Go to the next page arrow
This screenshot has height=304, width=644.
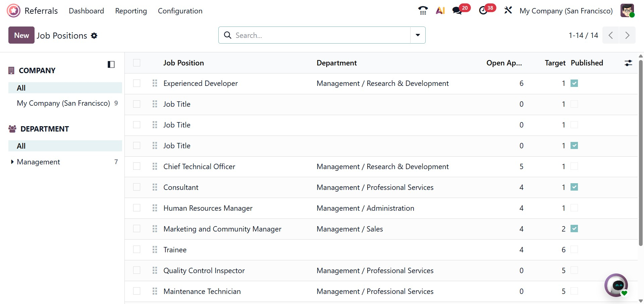[x=627, y=35]
